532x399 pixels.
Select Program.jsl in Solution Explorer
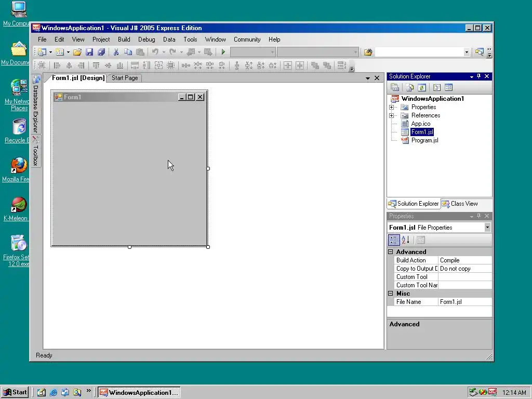(x=425, y=140)
